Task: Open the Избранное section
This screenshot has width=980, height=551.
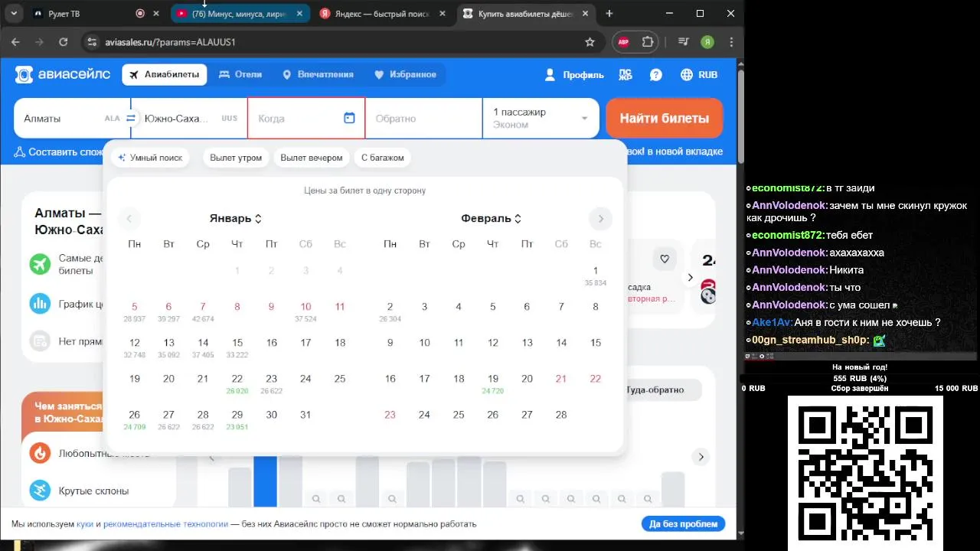Action: pyautogui.click(x=405, y=74)
